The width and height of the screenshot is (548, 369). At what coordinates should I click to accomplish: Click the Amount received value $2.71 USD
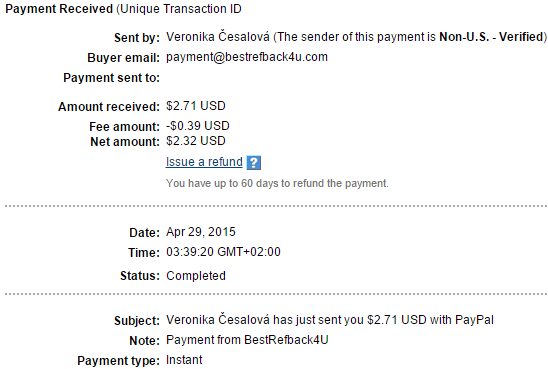[x=196, y=106]
